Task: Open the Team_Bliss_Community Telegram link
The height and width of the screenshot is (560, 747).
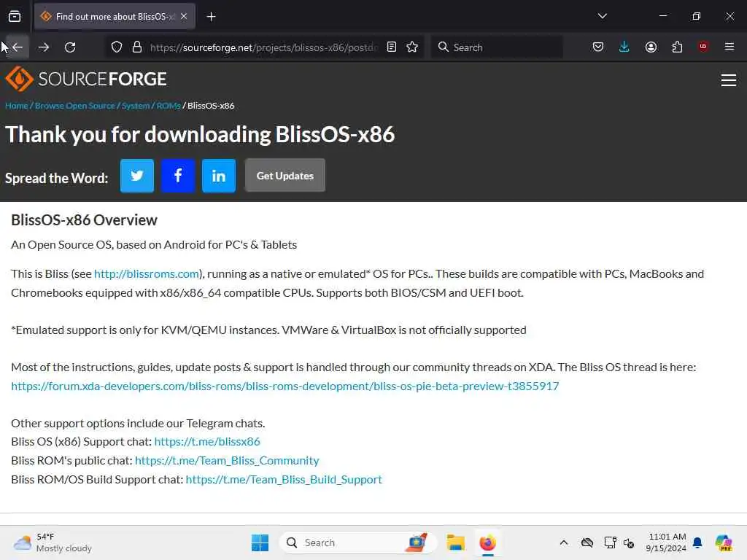Action: coord(227,461)
